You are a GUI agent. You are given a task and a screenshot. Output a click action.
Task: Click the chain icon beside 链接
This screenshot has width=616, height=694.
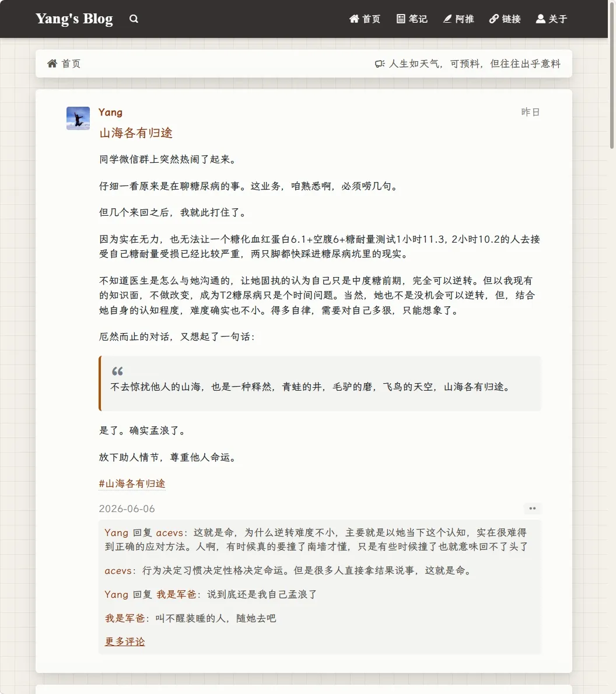coord(494,19)
